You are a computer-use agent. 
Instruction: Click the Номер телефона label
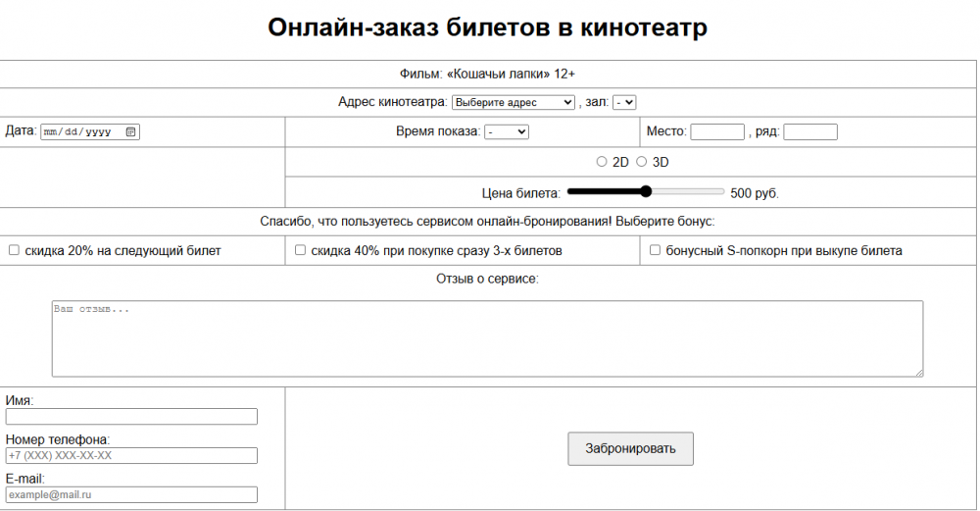click(58, 439)
